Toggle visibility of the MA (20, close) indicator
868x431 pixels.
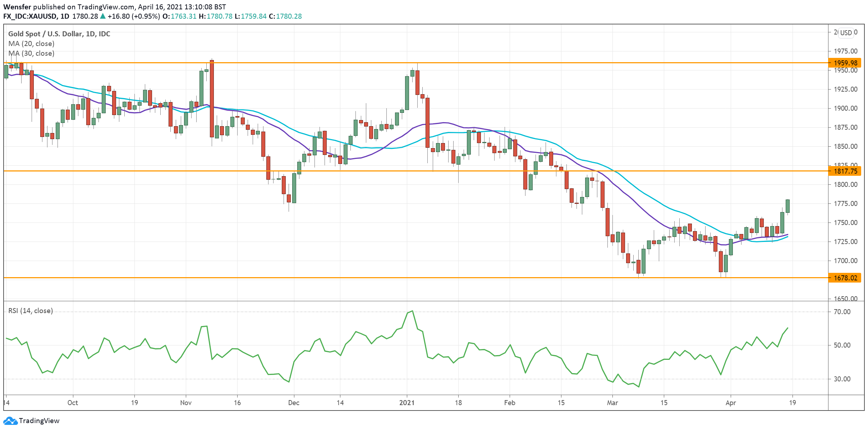(32, 43)
